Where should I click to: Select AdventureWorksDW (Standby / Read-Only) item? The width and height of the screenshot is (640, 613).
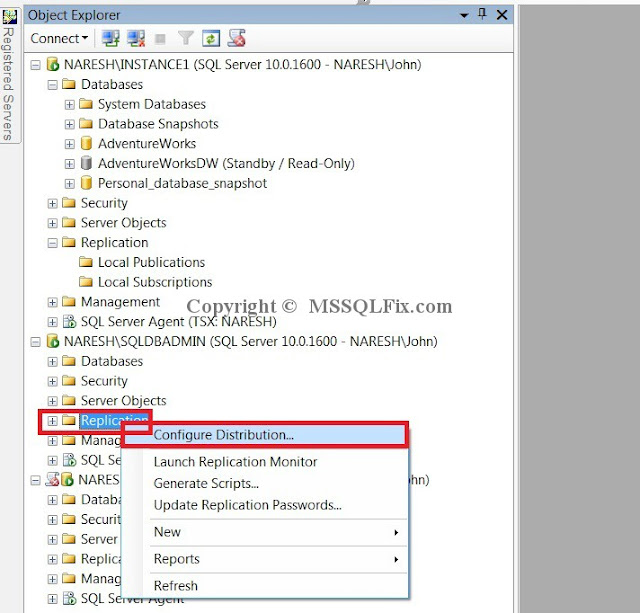click(x=226, y=163)
